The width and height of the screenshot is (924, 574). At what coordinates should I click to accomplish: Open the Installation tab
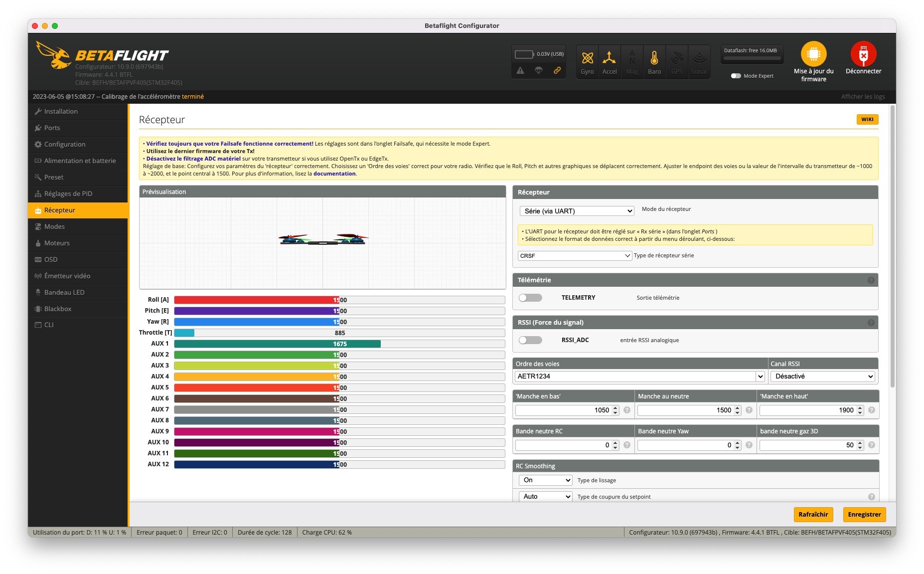click(x=78, y=112)
